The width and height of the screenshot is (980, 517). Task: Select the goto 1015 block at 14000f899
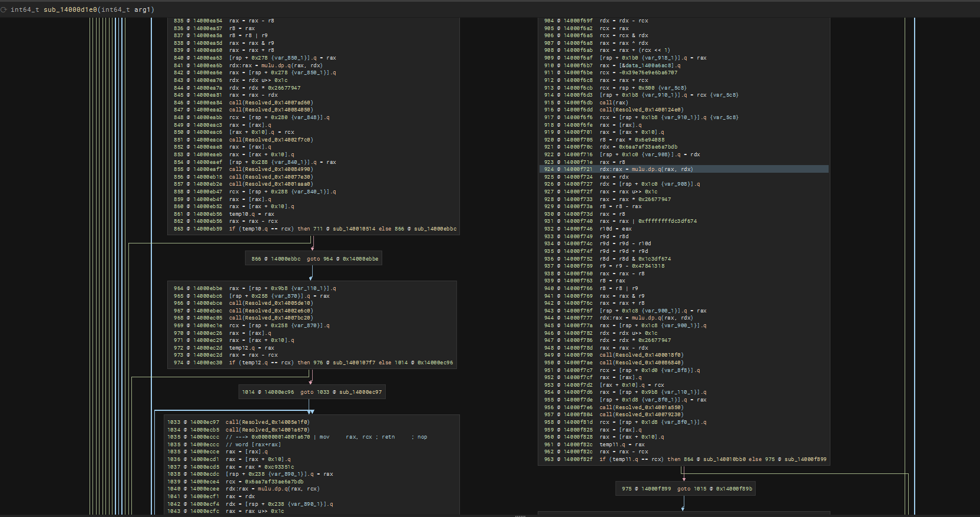[686, 489]
